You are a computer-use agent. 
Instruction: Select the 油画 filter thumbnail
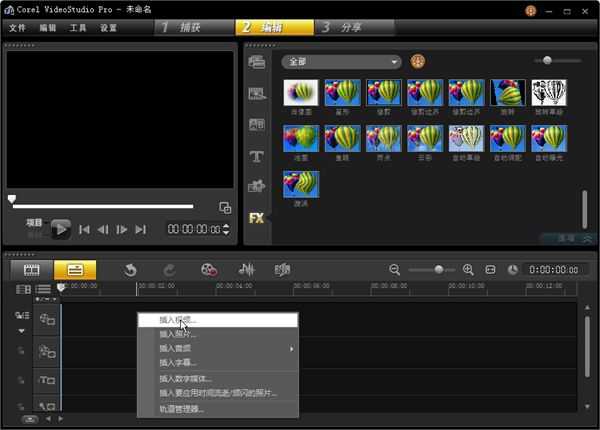click(301, 138)
